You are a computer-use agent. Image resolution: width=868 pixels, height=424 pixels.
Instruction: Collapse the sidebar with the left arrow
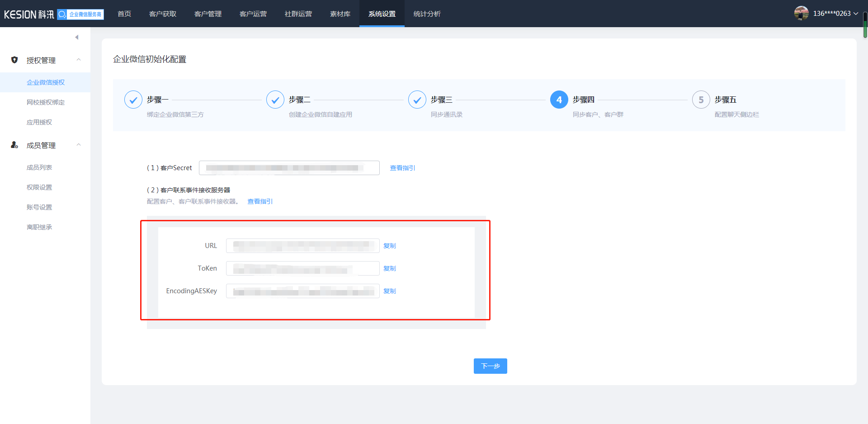(77, 37)
